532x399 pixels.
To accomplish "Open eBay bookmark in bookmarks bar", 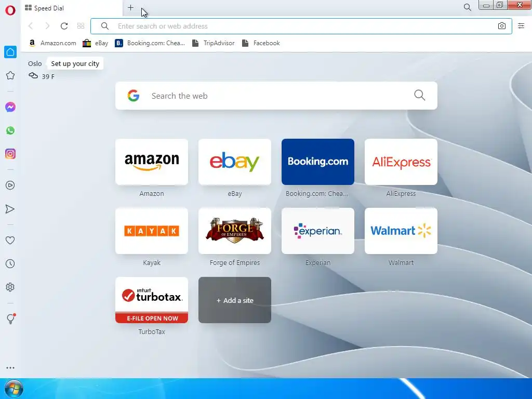I will [x=96, y=43].
